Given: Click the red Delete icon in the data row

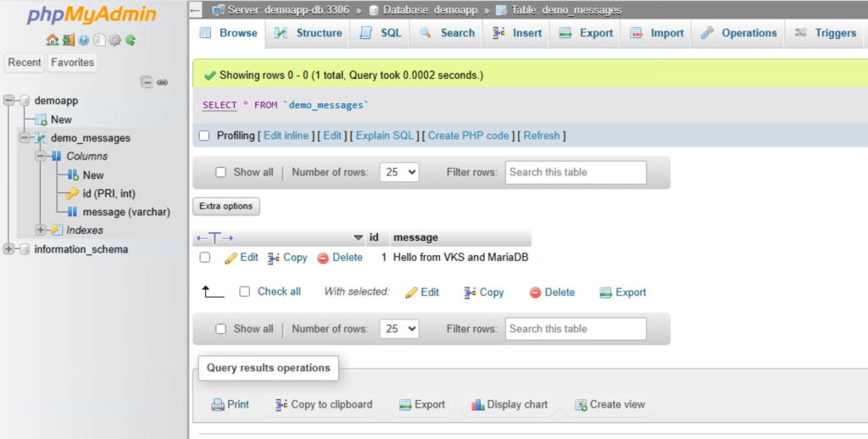Looking at the screenshot, I should [x=323, y=258].
